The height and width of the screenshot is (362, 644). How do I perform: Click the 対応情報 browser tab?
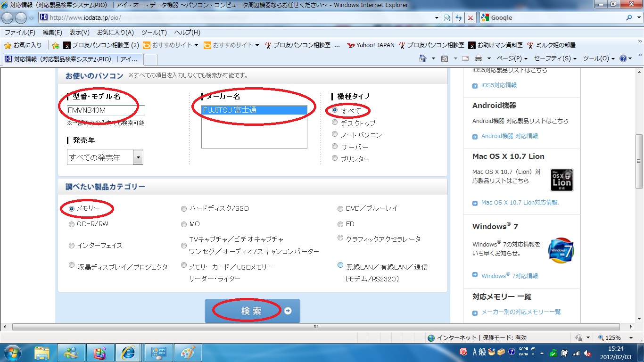(x=72, y=59)
